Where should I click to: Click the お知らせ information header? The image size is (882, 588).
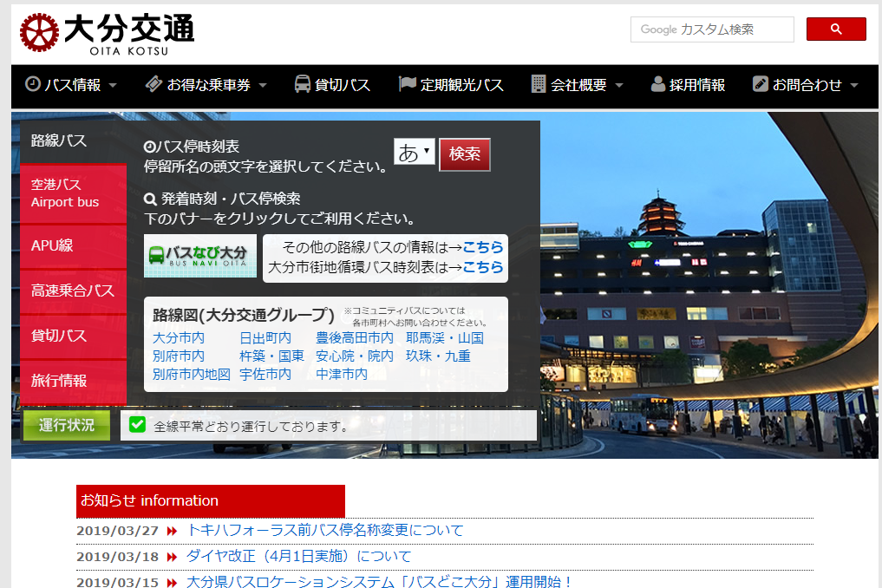[x=211, y=500]
